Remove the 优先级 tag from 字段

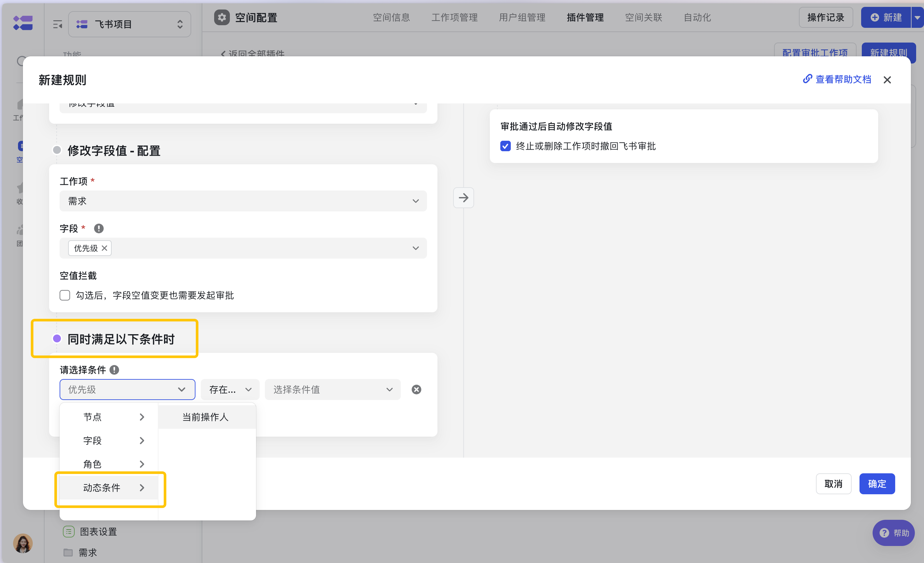pyautogui.click(x=105, y=248)
